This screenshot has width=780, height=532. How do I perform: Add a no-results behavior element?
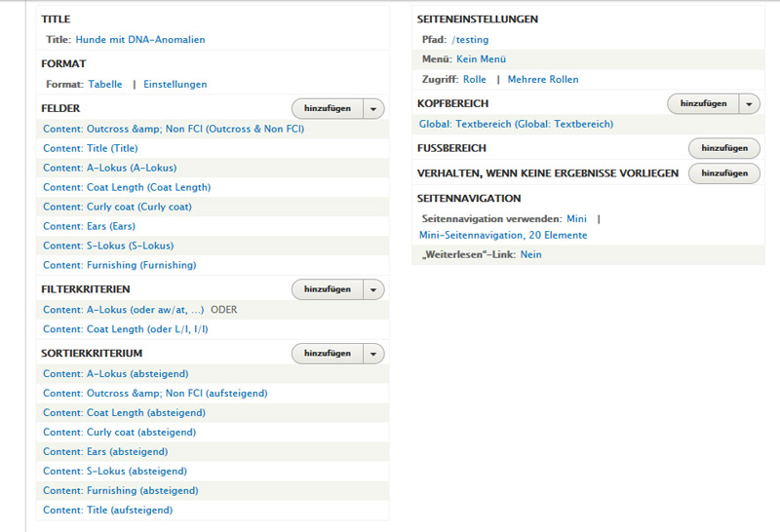723,173
